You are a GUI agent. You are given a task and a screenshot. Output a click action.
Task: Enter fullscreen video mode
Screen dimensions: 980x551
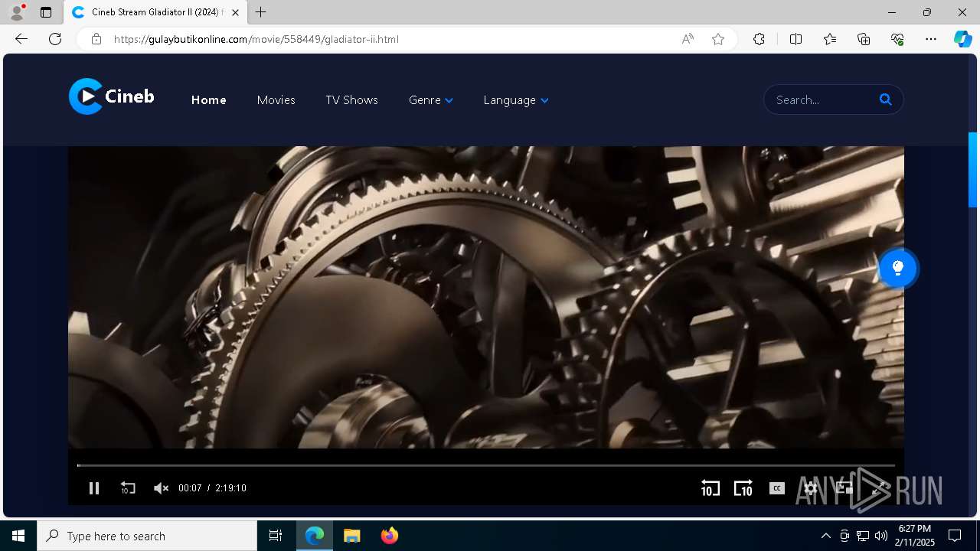click(879, 488)
